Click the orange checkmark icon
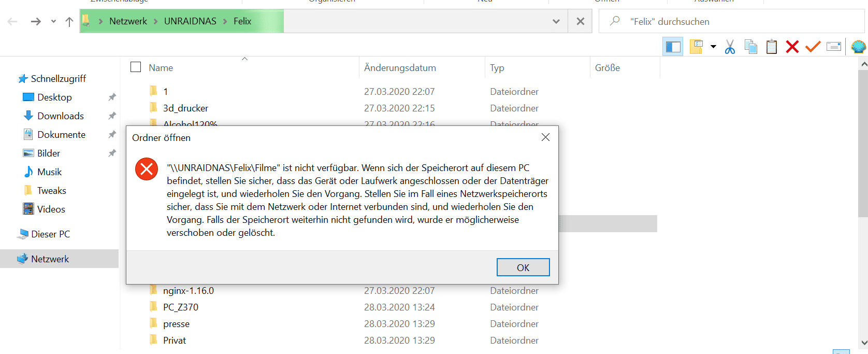 pos(813,47)
